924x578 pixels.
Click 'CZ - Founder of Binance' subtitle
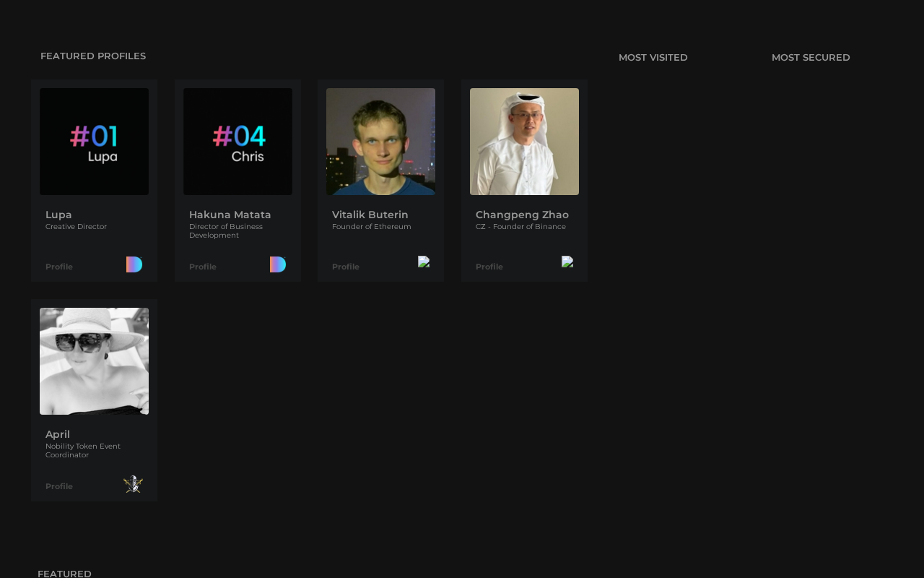coord(520,226)
